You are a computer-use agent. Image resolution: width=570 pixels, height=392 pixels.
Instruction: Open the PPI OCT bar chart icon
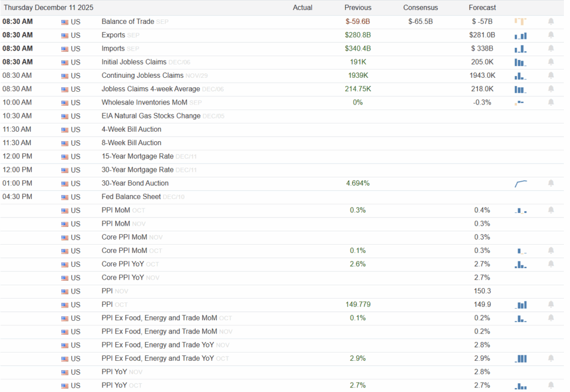(x=520, y=304)
